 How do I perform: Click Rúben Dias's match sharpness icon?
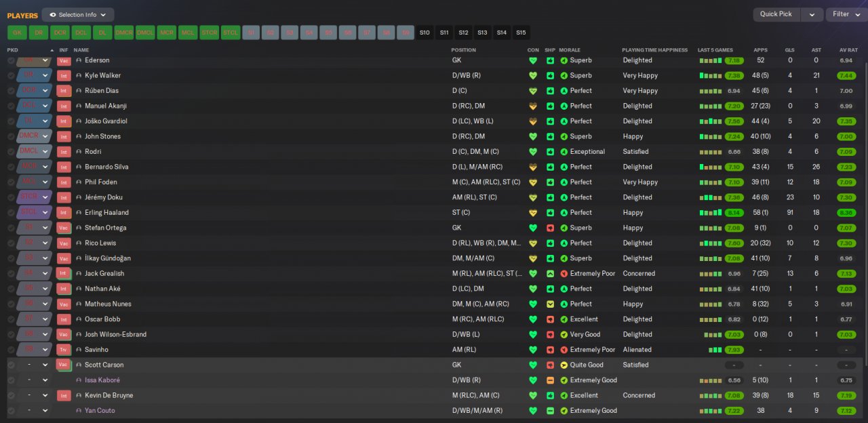(550, 91)
